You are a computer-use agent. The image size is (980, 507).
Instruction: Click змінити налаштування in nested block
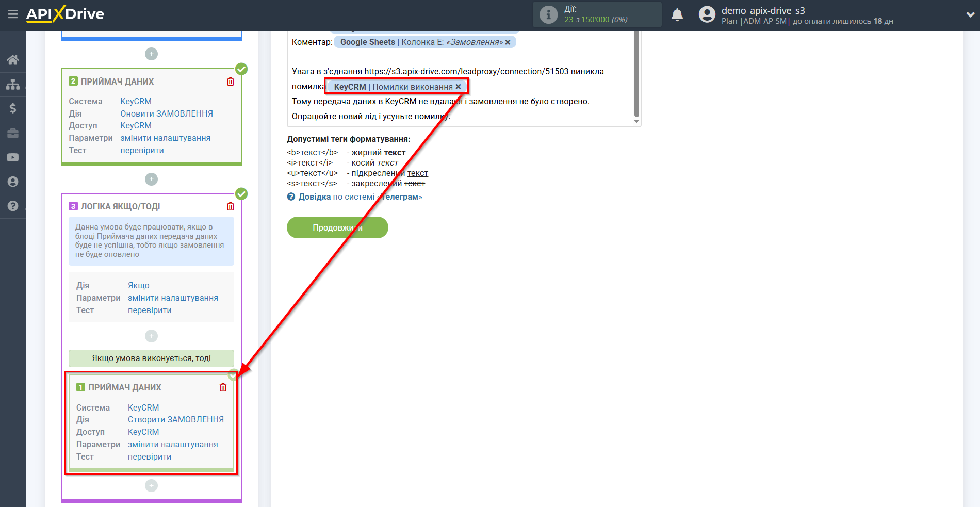[x=173, y=444]
